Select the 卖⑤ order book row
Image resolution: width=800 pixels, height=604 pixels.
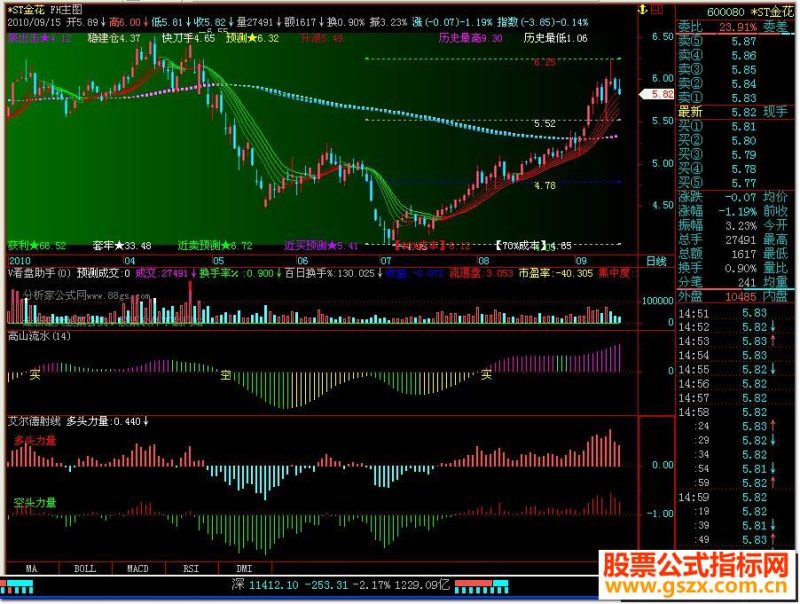[737, 42]
